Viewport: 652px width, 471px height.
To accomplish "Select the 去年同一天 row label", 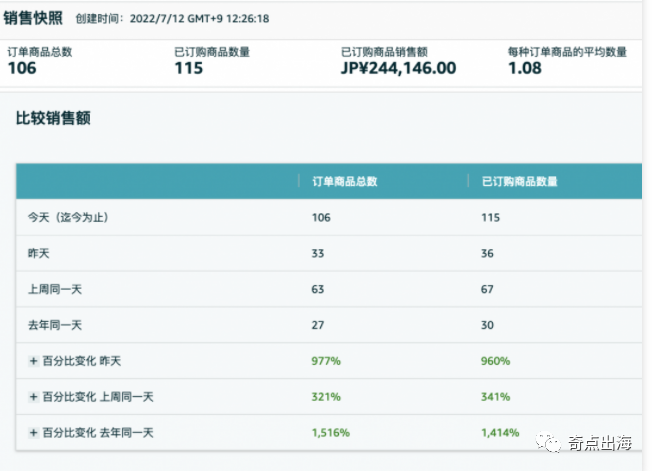I will coord(53,325).
